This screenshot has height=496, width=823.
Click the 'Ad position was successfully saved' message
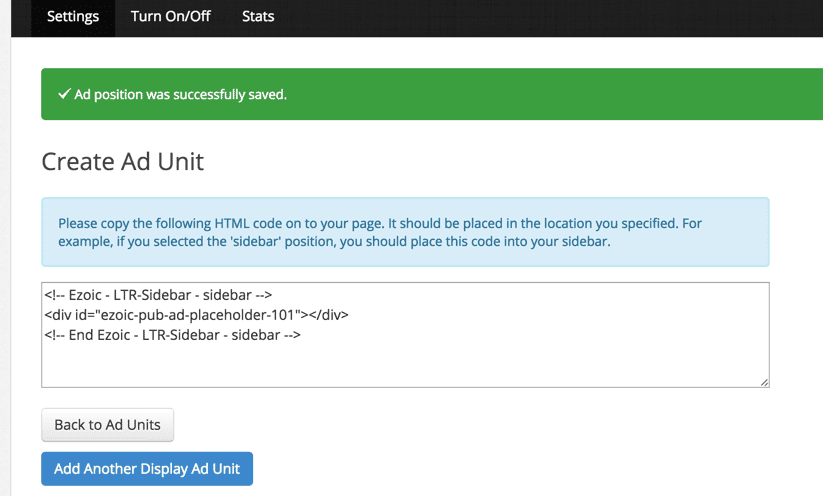click(x=180, y=94)
